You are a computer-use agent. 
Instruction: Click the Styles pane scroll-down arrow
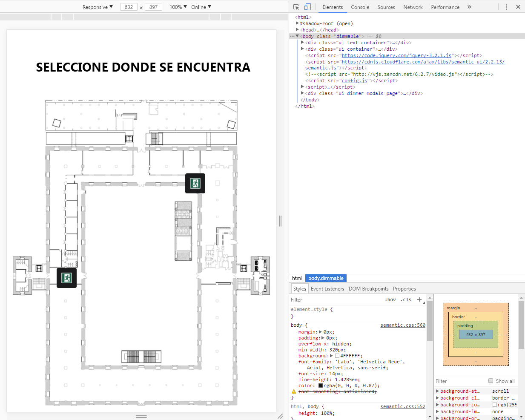click(430, 417)
